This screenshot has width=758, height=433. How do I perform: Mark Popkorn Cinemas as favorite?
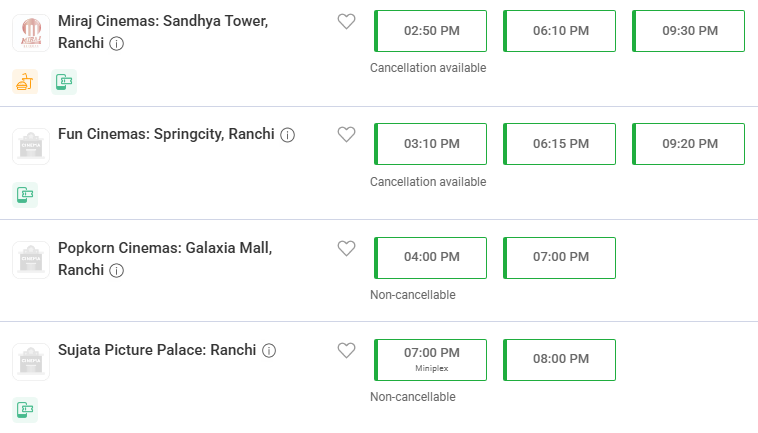pyautogui.click(x=346, y=248)
